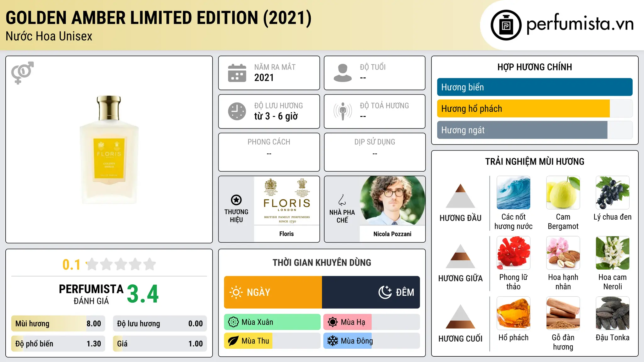Click the top-note pyramid icon above Hương đầu

coord(461,196)
